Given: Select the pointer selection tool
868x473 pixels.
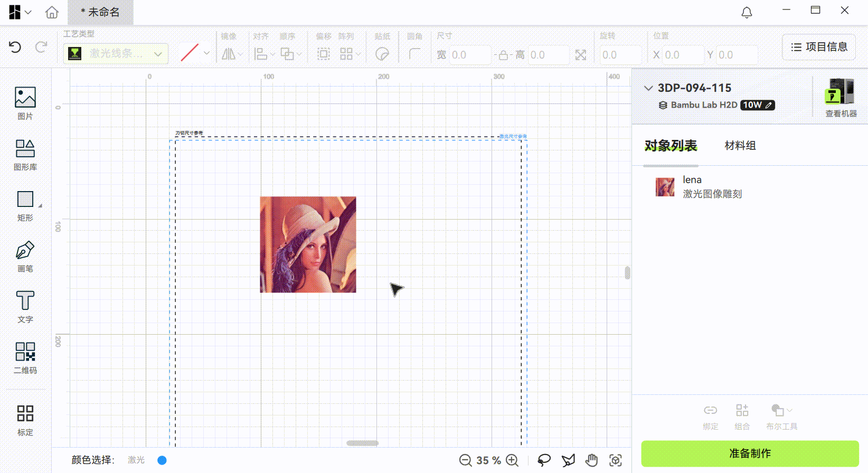Looking at the screenshot, I should pos(568,460).
